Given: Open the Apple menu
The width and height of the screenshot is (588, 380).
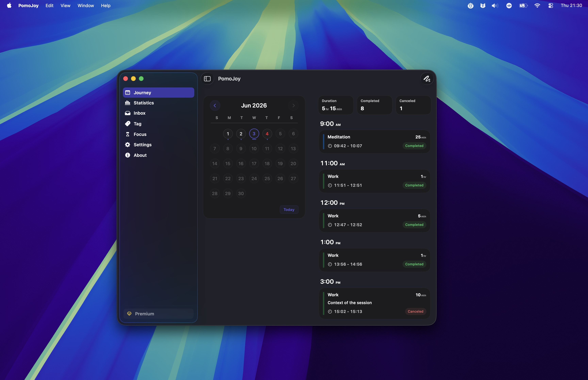Looking at the screenshot, I should click(x=9, y=5).
